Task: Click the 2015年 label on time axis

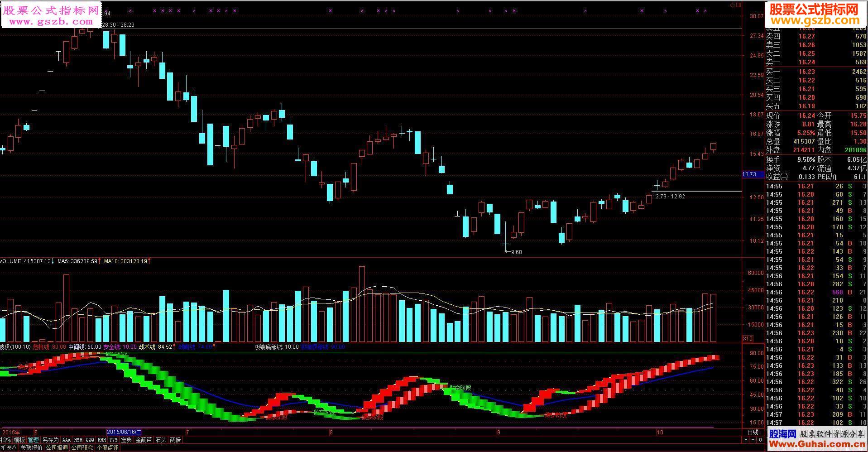Action: pyautogui.click(x=11, y=432)
